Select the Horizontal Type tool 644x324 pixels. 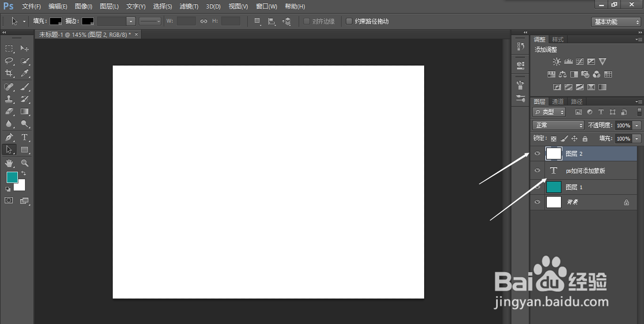(25, 137)
